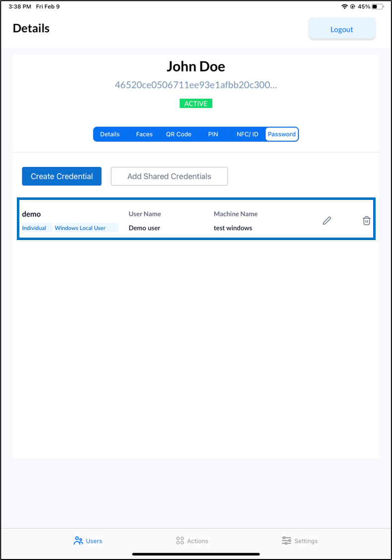Click the Actions label in bottom bar
Viewport: 392px width, 560px height.
pos(197,541)
